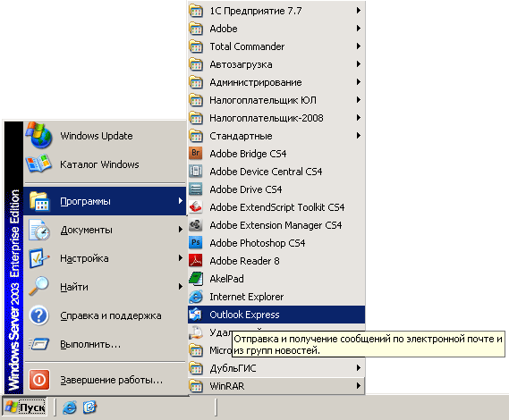Click the 1С Предприятие 7.7 folder icon
509x420 pixels.
196,11
